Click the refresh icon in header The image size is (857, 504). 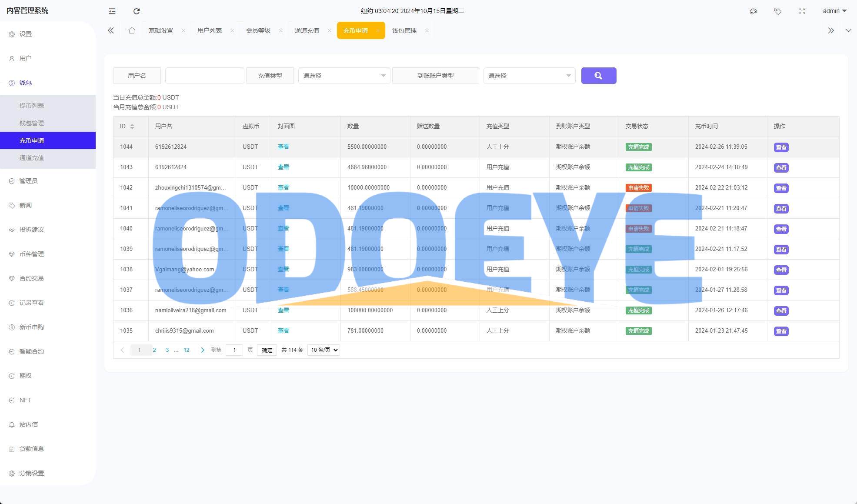coord(137,11)
